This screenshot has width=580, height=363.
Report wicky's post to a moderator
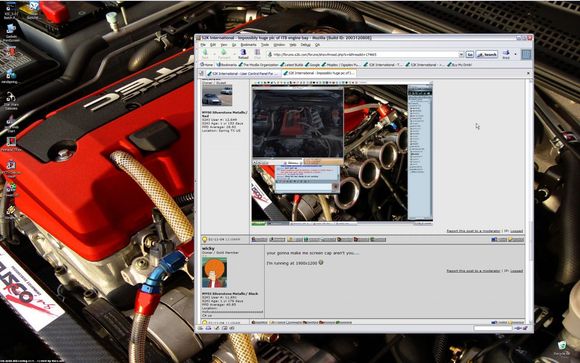[x=473, y=271]
